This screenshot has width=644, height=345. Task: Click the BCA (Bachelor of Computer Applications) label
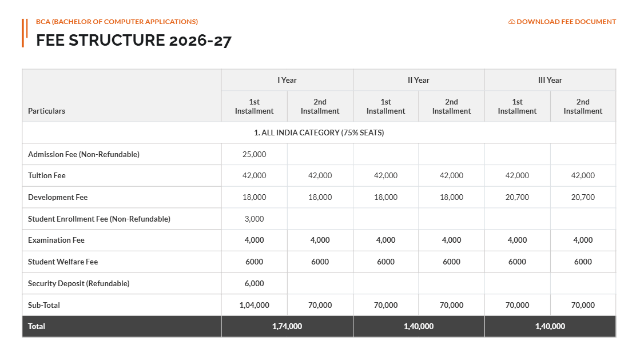(117, 21)
